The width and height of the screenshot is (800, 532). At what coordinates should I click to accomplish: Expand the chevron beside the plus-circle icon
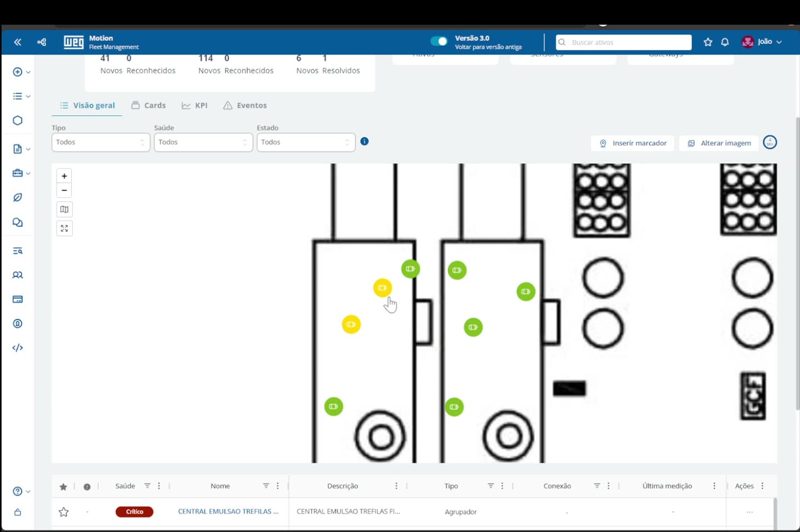tap(28, 72)
